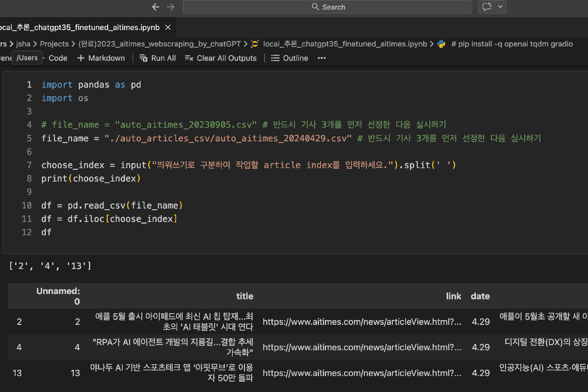Viewport: 588px width, 392px height.
Task: Click the Search command bar
Action: 327,7
